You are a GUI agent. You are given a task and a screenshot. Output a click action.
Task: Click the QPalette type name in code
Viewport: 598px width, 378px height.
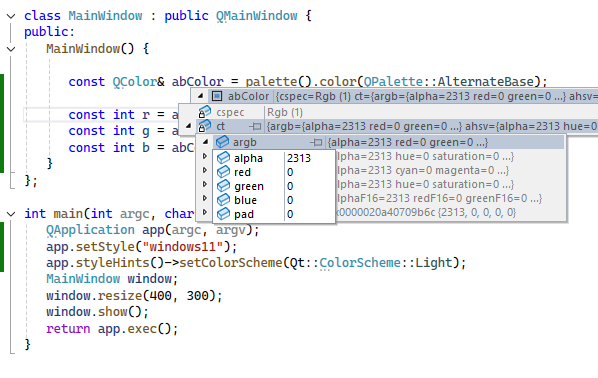[393, 82]
